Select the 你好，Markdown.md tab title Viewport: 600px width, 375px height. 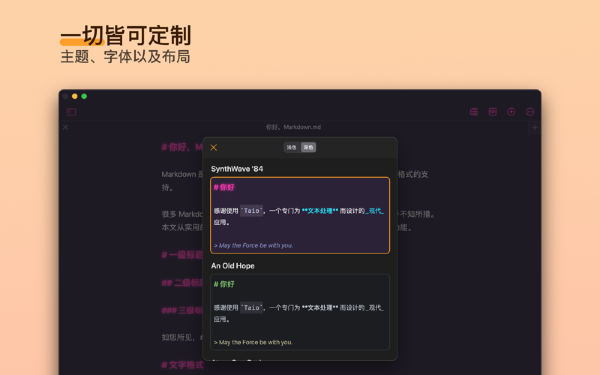[293, 127]
